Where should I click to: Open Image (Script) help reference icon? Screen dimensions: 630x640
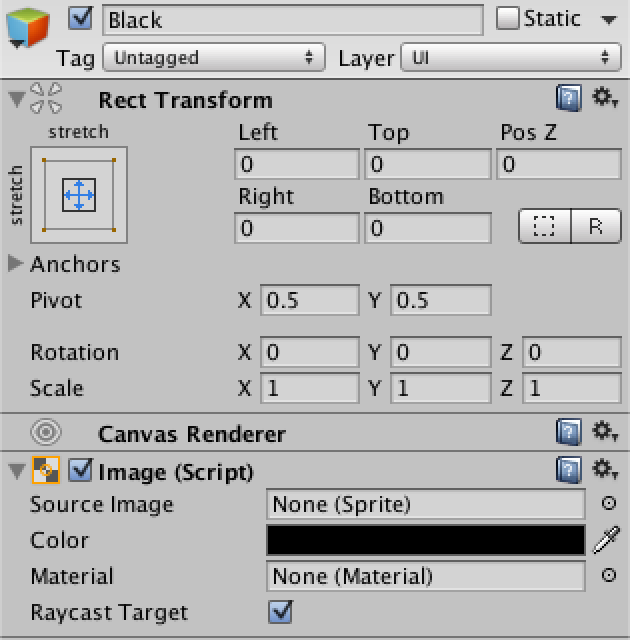(x=569, y=470)
